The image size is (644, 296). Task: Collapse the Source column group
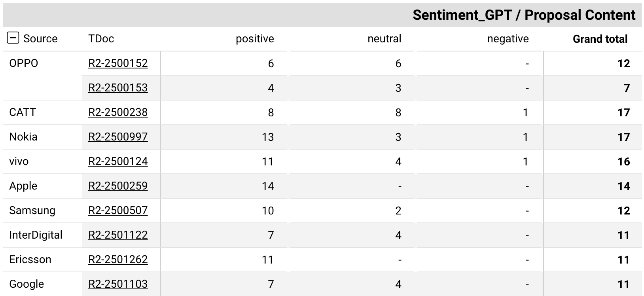coord(13,38)
